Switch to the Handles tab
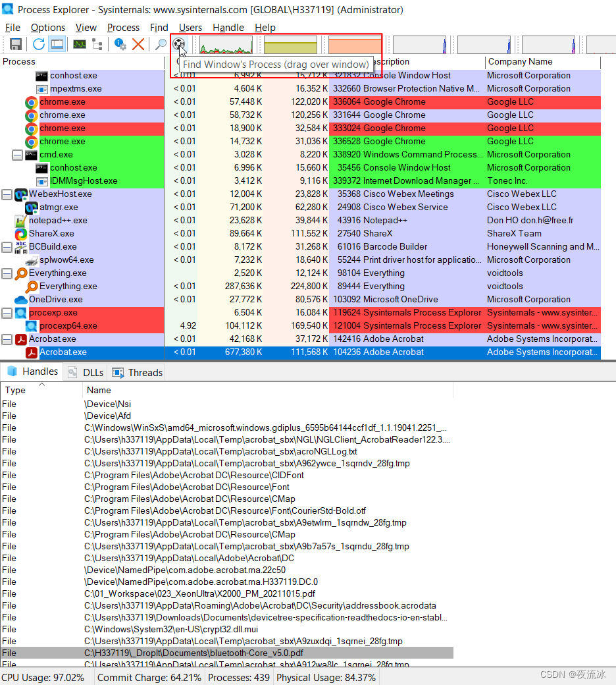Screen dimensions: 616x685 coord(32,371)
